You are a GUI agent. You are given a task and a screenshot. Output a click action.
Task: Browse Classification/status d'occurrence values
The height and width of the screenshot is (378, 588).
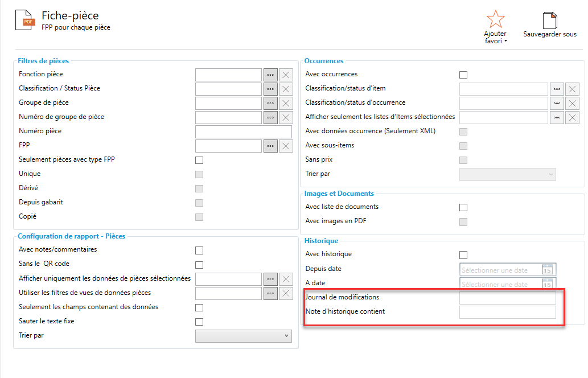pos(557,103)
